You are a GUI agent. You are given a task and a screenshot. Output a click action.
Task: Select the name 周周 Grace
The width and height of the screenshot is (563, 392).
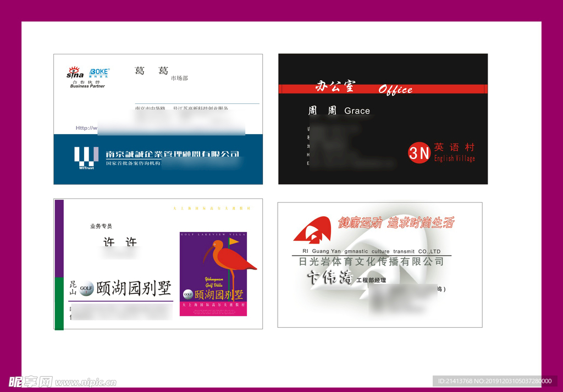coord(339,111)
